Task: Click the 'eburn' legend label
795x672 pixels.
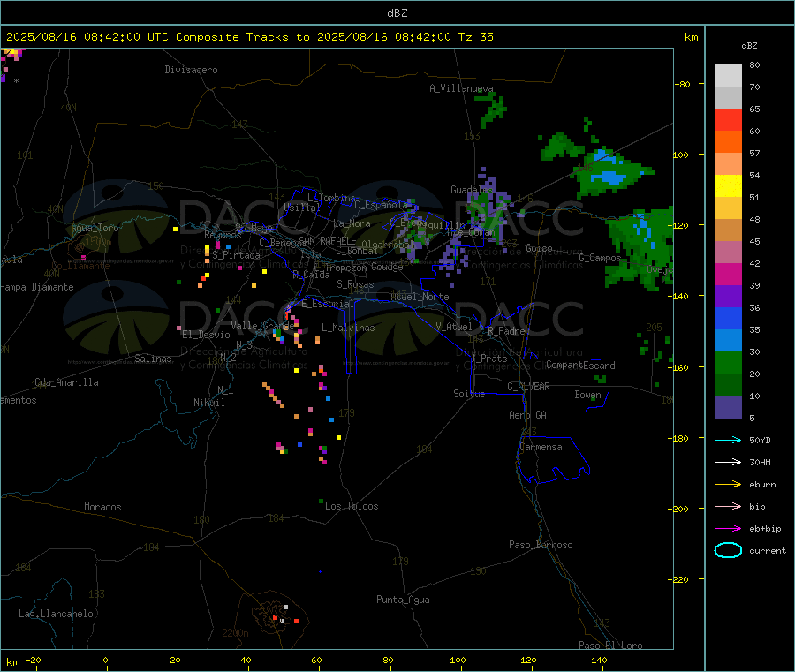Action: [762, 485]
